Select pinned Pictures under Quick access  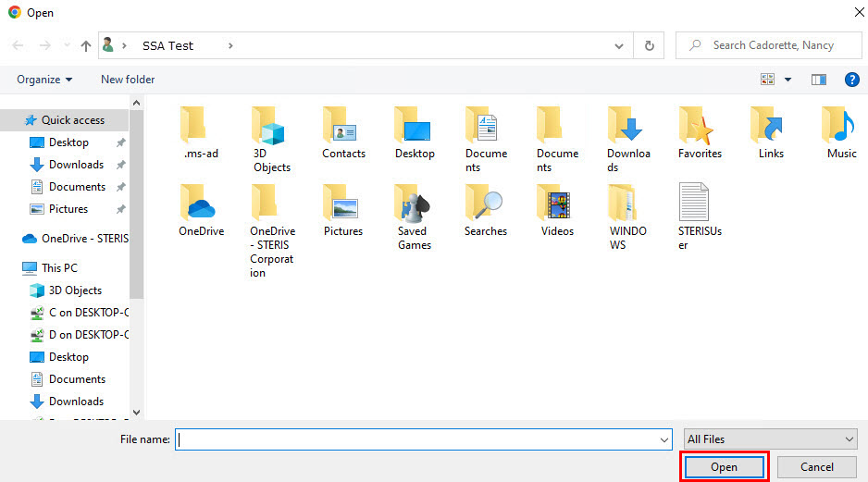point(68,209)
